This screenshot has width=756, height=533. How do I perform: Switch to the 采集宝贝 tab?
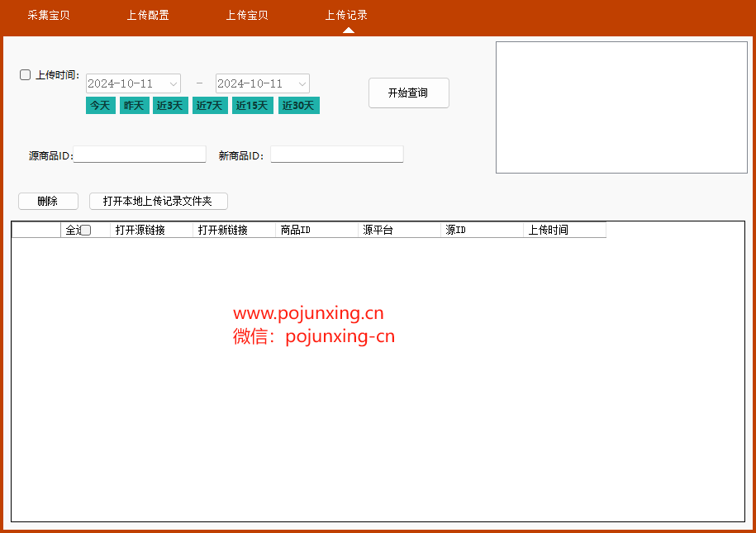(49, 16)
